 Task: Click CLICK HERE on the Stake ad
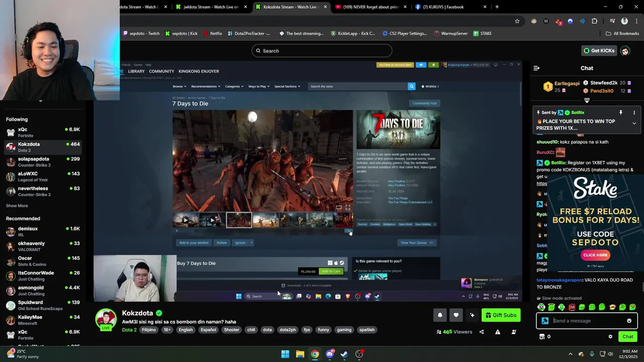(595, 255)
